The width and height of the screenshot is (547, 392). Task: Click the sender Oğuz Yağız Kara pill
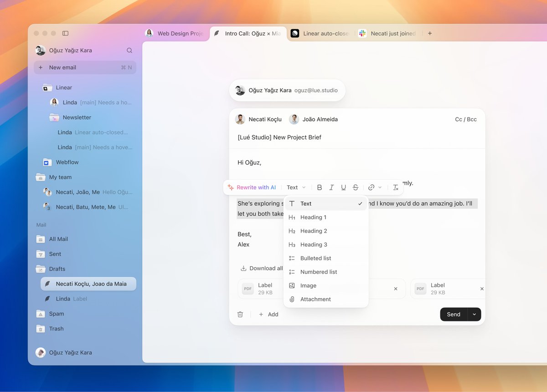(x=287, y=90)
